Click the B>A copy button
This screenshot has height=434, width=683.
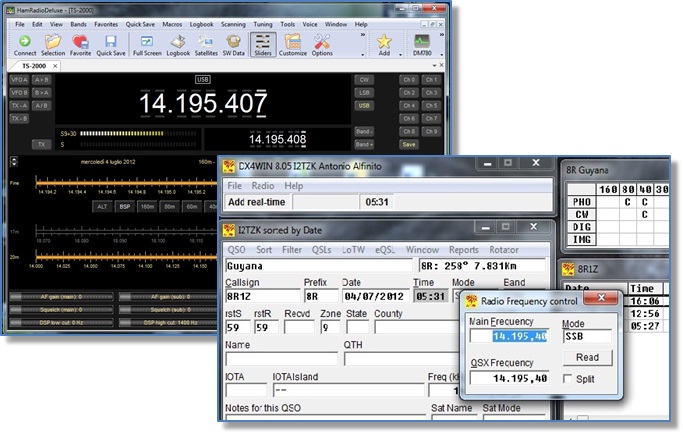[x=41, y=92]
